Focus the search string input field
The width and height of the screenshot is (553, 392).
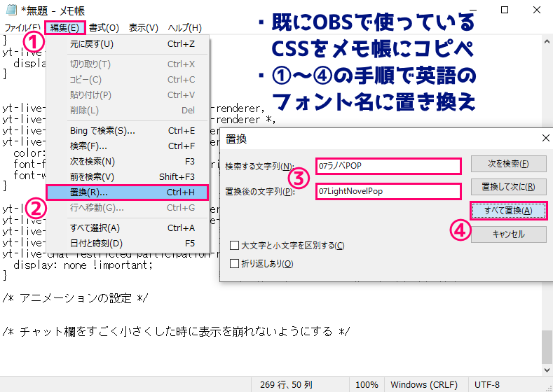(x=388, y=167)
